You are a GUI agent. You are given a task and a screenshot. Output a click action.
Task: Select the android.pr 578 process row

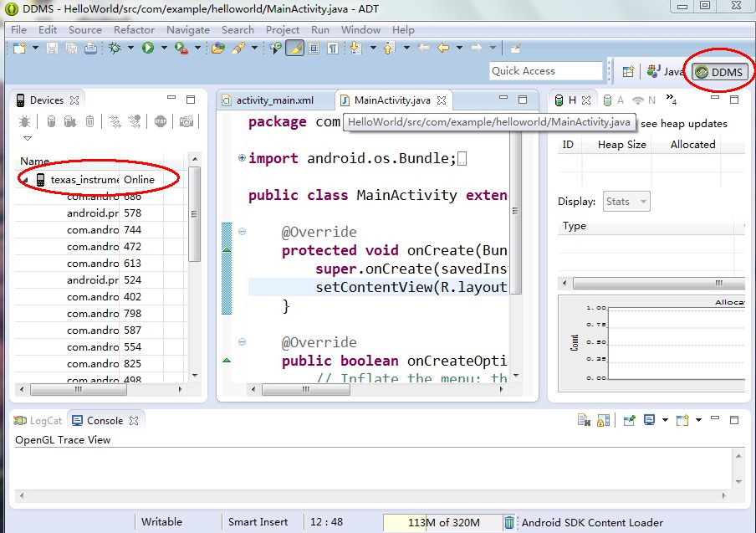pos(100,213)
